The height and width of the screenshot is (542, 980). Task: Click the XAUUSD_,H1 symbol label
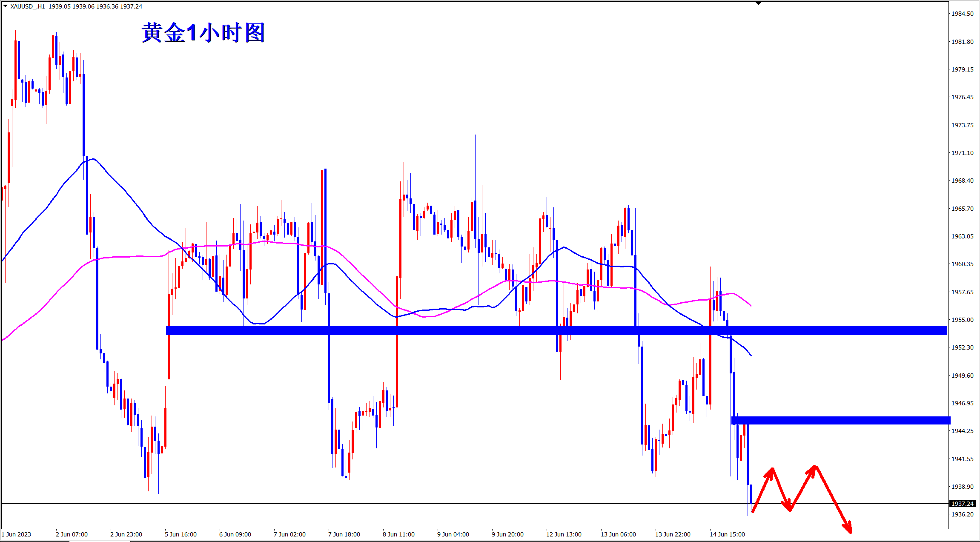coord(27,6)
